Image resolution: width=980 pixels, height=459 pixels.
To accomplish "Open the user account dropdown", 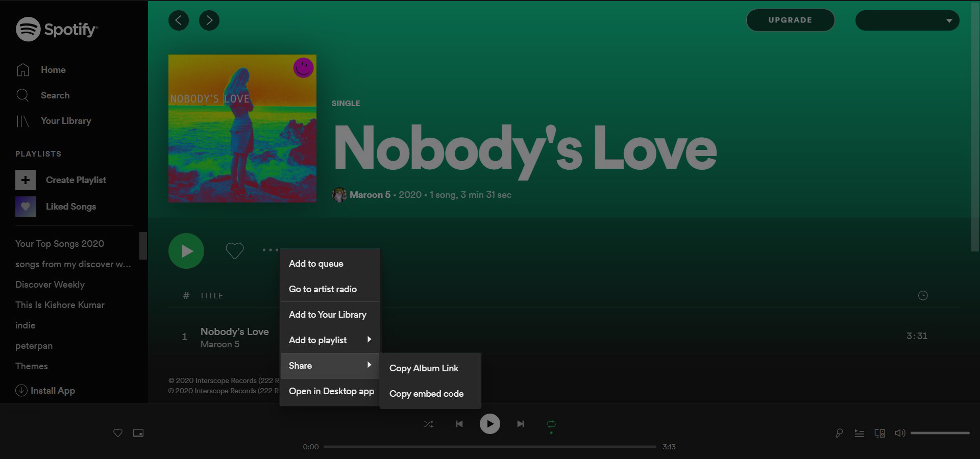I will tap(907, 20).
